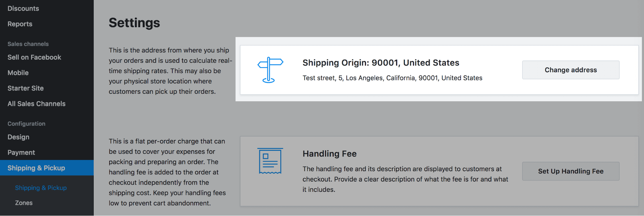The width and height of the screenshot is (644, 216).
Task: Click the Handling Fee card title
Action: [330, 154]
